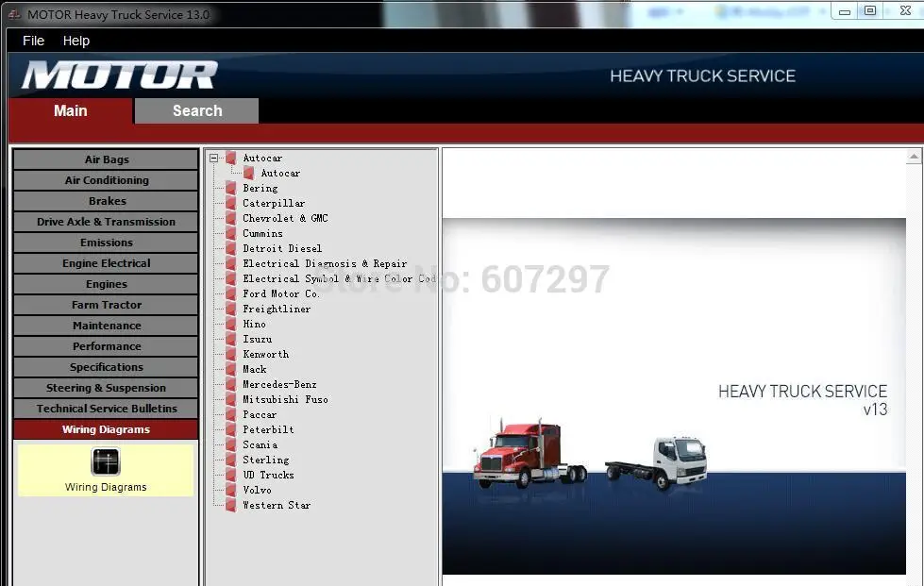Close the MOTOR Heavy Truck Service window
Image resolution: width=924 pixels, height=586 pixels.
[x=906, y=11]
